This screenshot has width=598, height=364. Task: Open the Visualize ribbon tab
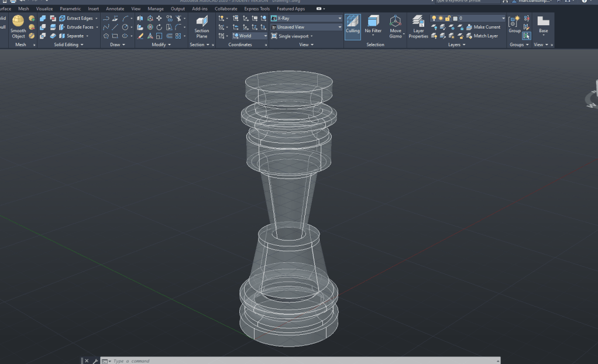[44, 9]
